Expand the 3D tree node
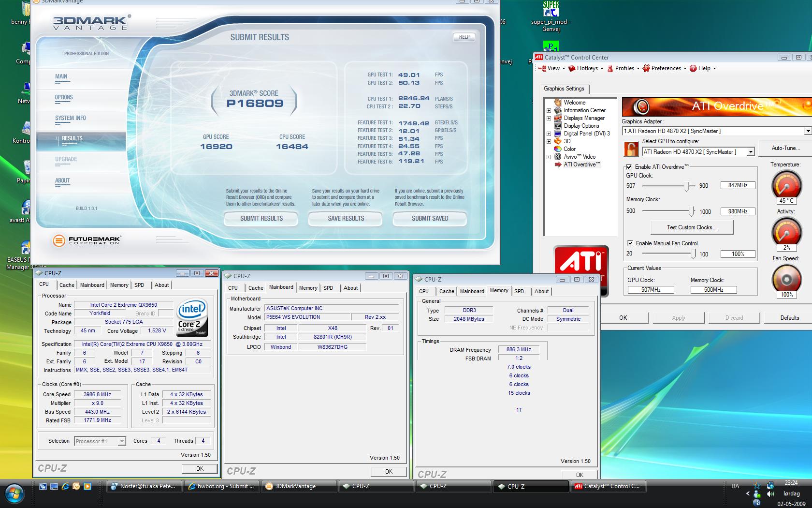812x508 pixels. pyautogui.click(x=549, y=141)
